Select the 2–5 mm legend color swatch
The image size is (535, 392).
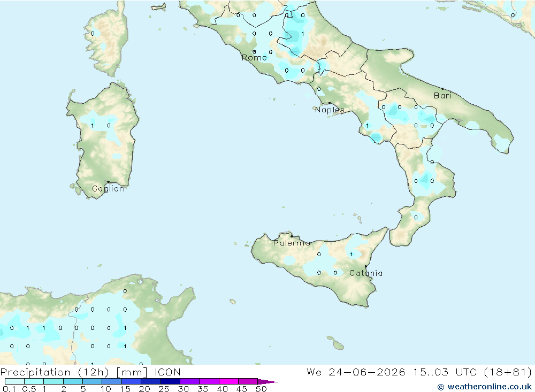73,381
